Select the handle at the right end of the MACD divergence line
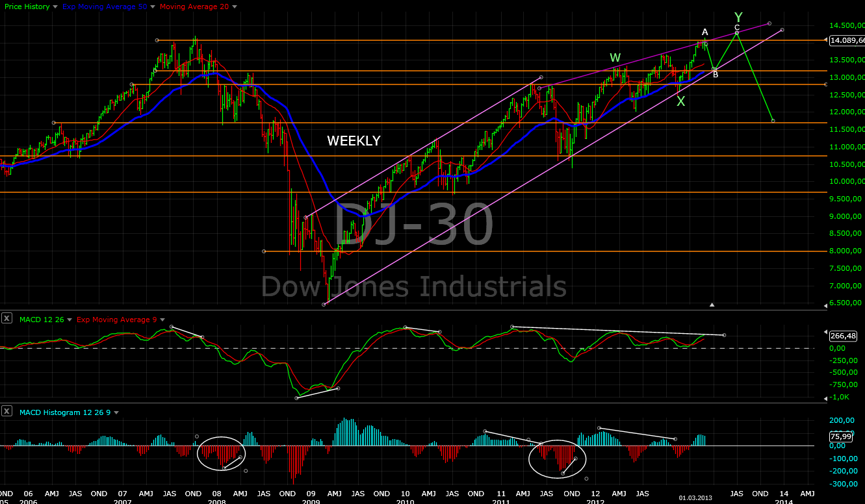 [724, 335]
